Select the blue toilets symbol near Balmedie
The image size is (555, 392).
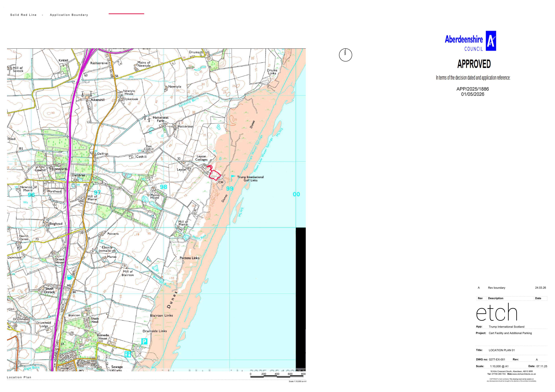[128, 354]
